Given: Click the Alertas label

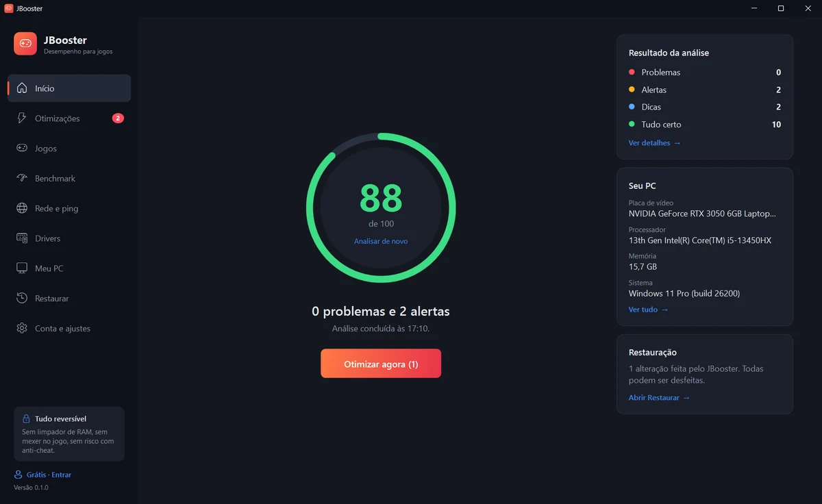Looking at the screenshot, I should 654,90.
